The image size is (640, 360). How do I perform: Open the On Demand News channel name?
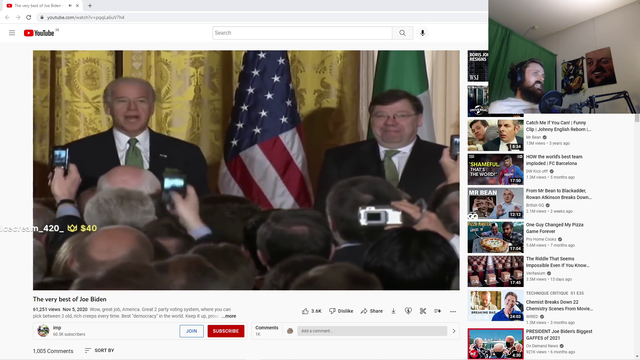[542, 346]
